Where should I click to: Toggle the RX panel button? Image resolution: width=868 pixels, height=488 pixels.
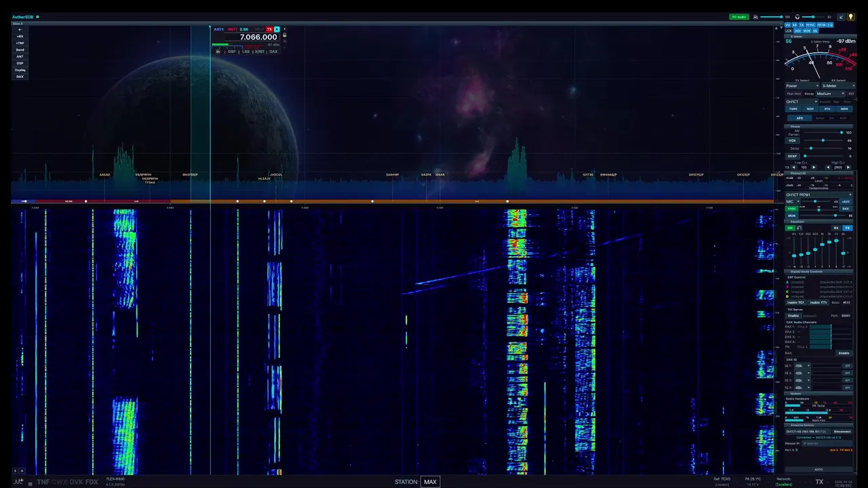(x=795, y=25)
